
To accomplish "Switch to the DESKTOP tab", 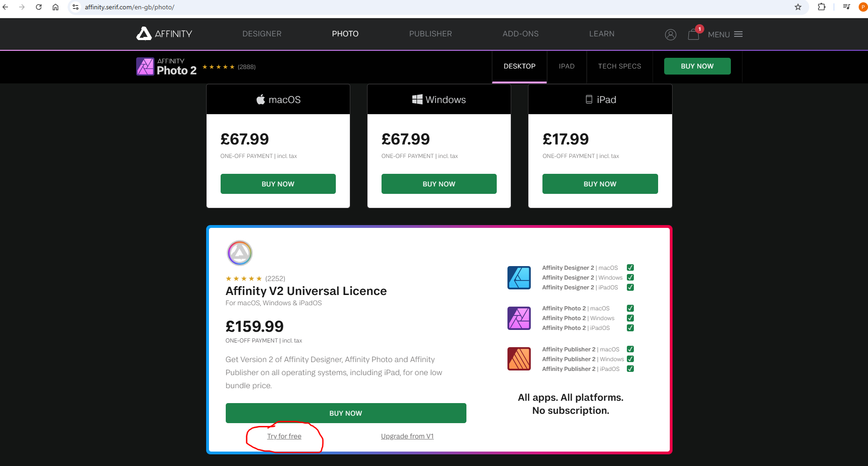I will pyautogui.click(x=520, y=66).
